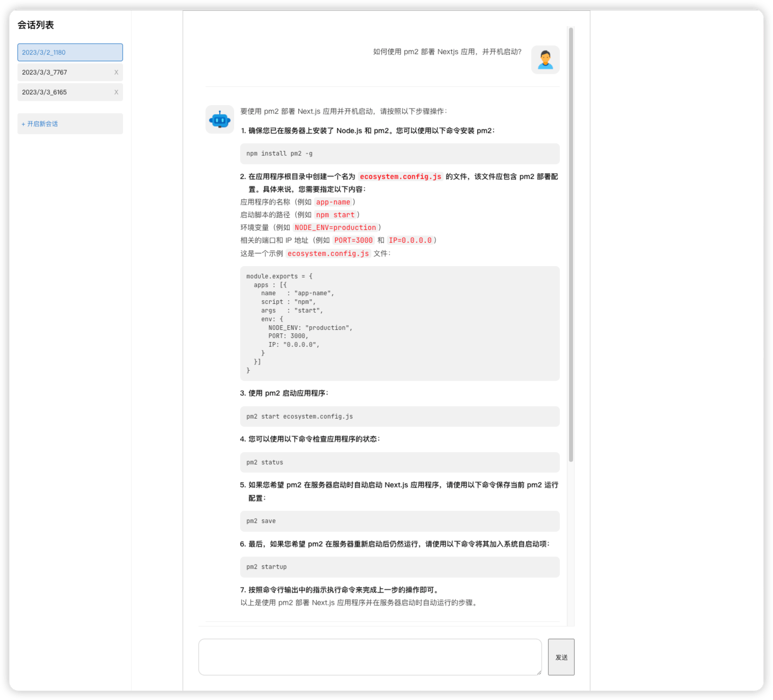This screenshot has width=773, height=700.
Task: Select the 2023/3/3_6165 session
Action: tap(64, 92)
